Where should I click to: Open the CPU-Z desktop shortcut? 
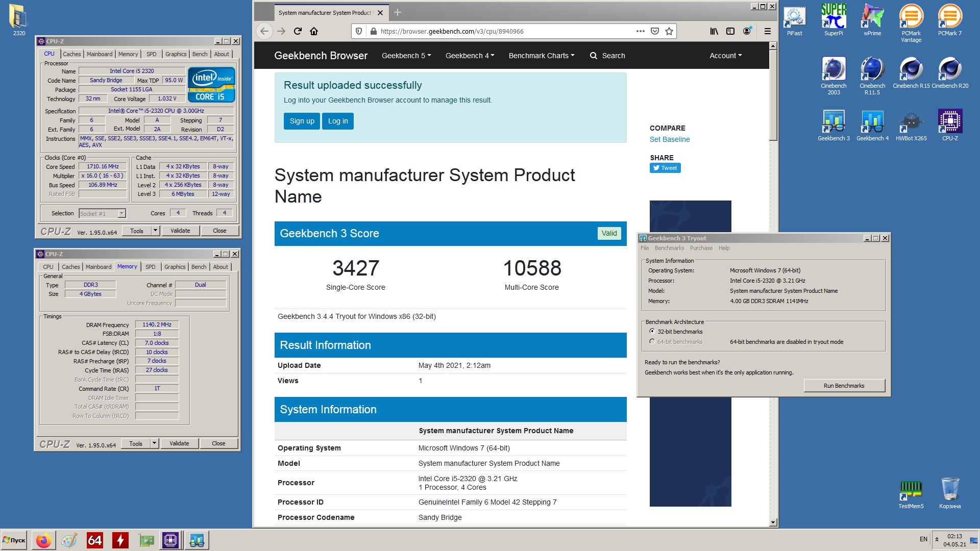tap(950, 125)
